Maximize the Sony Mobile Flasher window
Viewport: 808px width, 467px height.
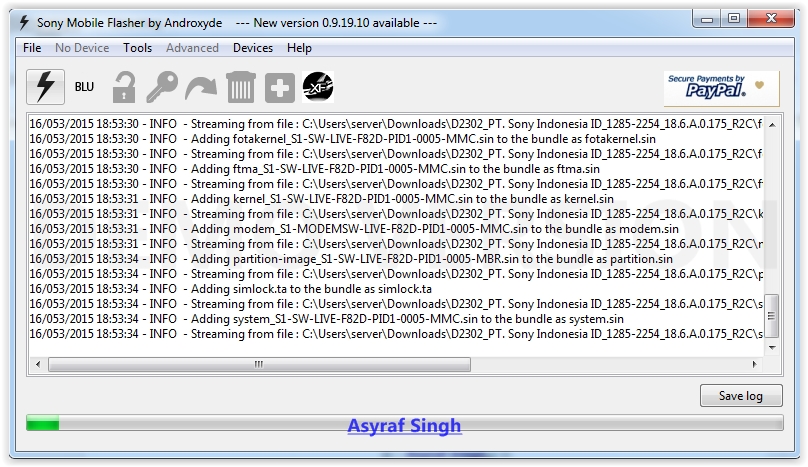tap(734, 19)
